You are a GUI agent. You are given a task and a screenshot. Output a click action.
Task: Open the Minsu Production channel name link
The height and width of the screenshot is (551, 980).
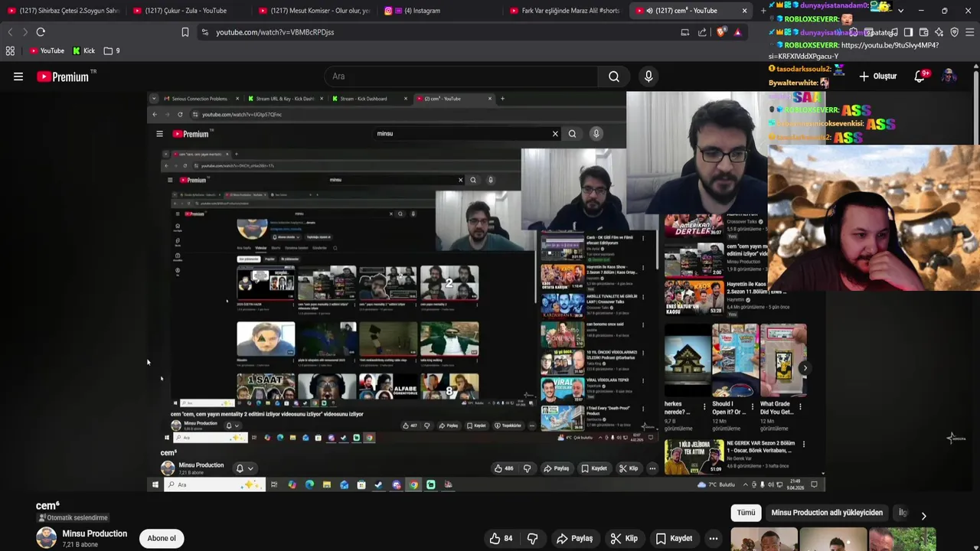pyautogui.click(x=94, y=533)
